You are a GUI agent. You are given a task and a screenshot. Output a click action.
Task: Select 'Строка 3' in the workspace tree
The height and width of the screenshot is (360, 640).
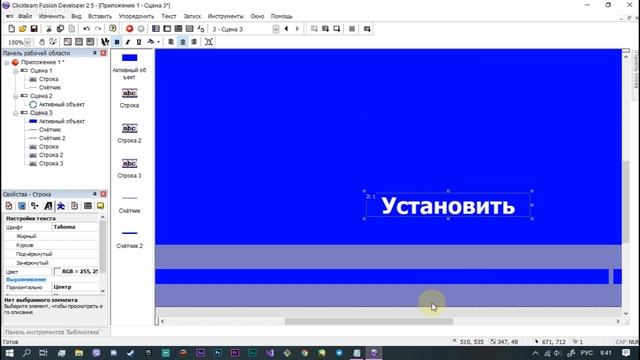[51, 164]
